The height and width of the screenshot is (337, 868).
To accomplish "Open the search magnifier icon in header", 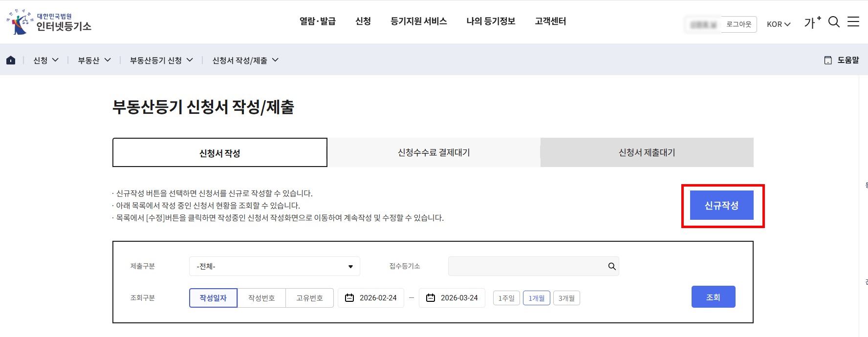I will (x=834, y=22).
